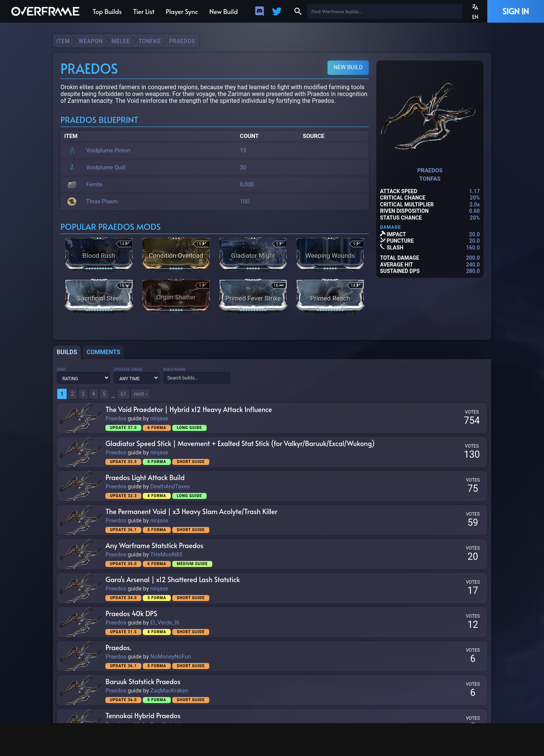Screen dimensions: 544x756
Task: Click thumbnail of The Void Praedetor build
Action: pyautogui.click(x=81, y=418)
